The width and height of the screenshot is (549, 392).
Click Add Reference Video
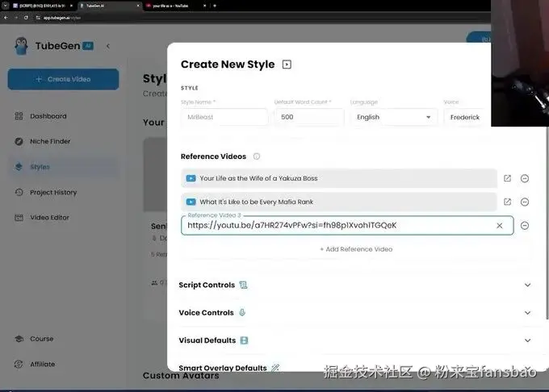(x=356, y=249)
